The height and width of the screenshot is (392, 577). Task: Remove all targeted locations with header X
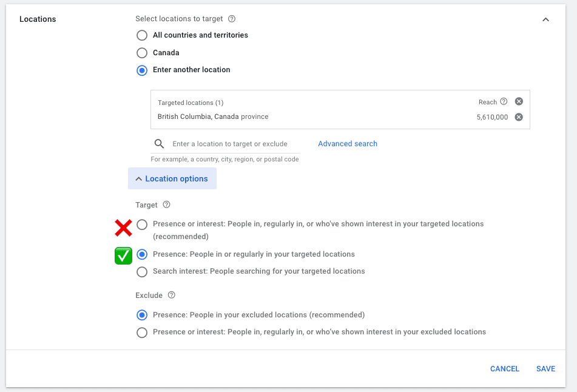pos(519,102)
